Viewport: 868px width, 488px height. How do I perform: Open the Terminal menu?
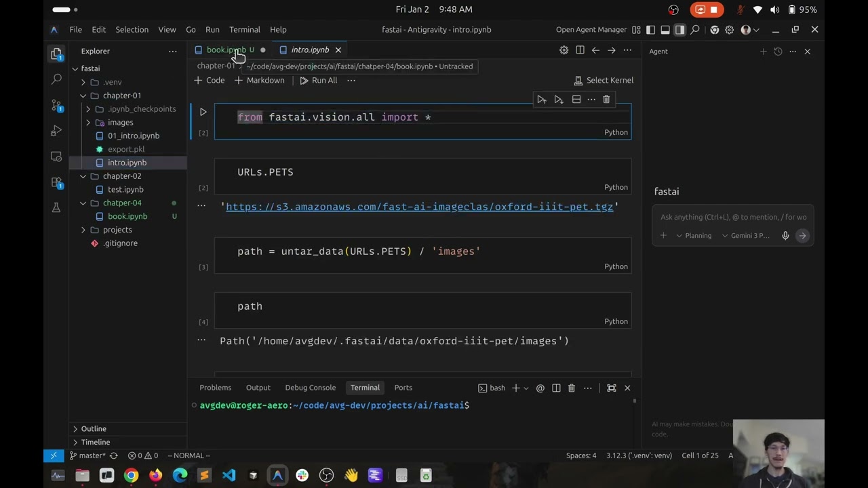click(245, 30)
